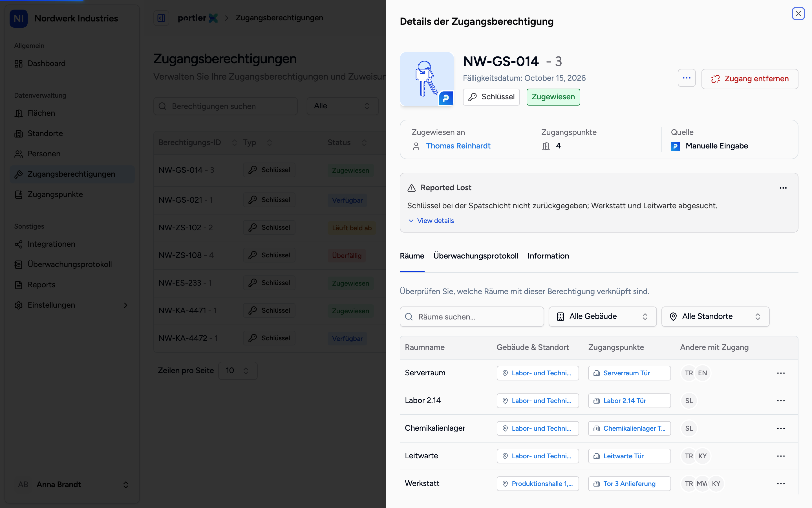Click the SL avatar in the Labor 2.14 row
The height and width of the screenshot is (508, 812).
[x=689, y=401]
